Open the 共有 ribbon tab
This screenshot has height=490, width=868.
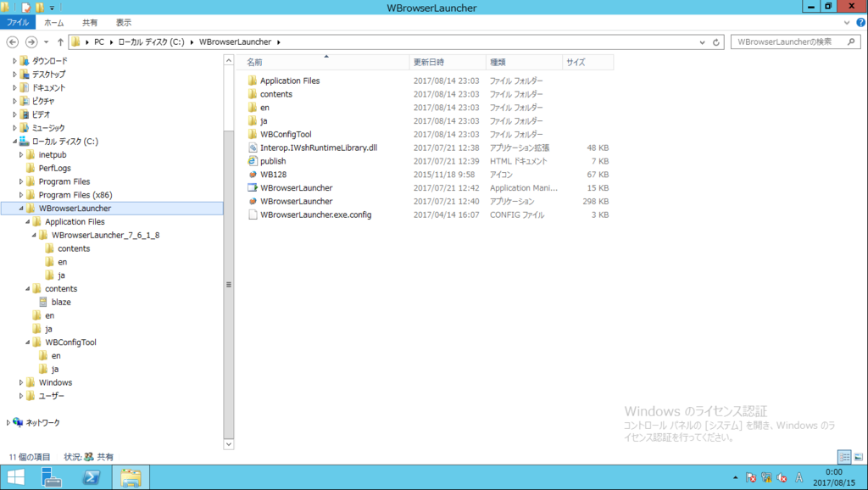click(x=90, y=23)
